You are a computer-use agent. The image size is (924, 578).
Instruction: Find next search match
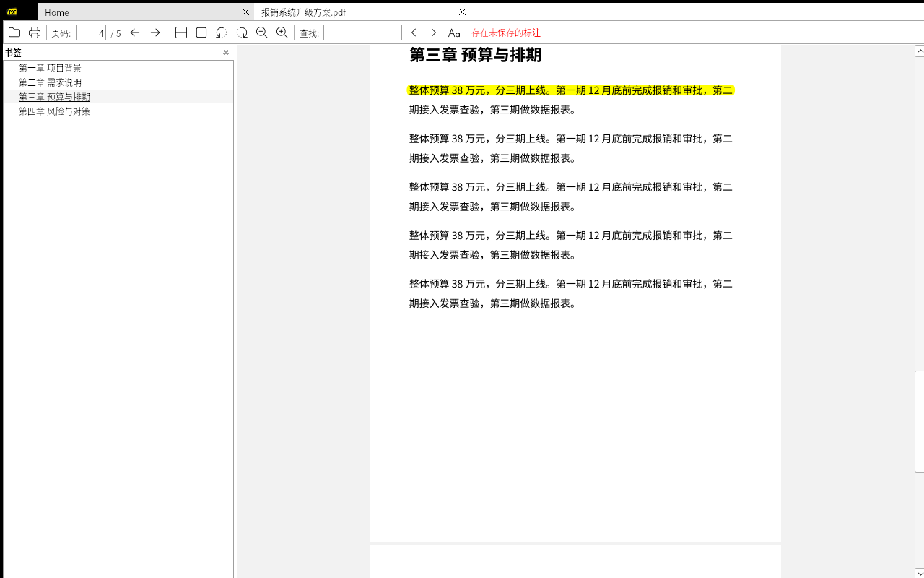[433, 33]
